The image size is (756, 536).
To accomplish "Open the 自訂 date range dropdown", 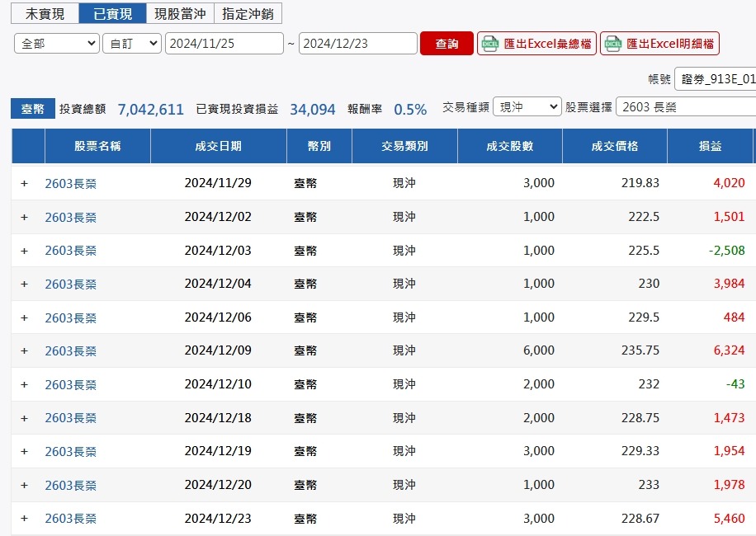I will pyautogui.click(x=132, y=44).
